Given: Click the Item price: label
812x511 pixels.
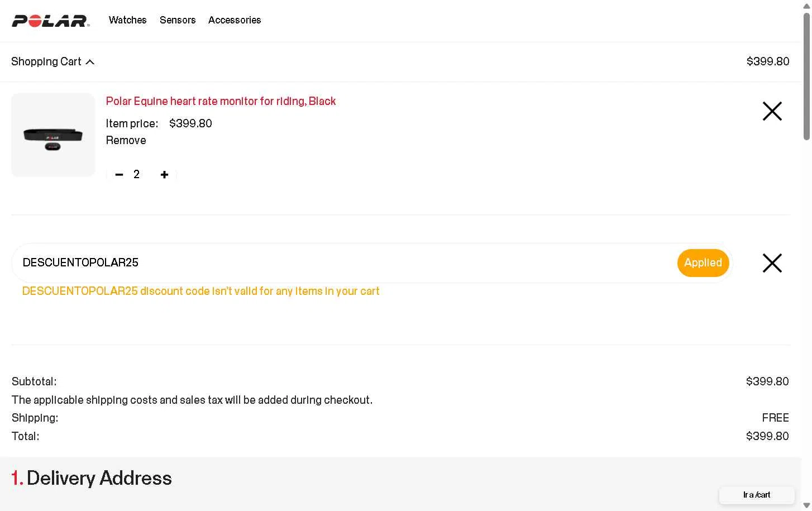Looking at the screenshot, I should (x=132, y=123).
